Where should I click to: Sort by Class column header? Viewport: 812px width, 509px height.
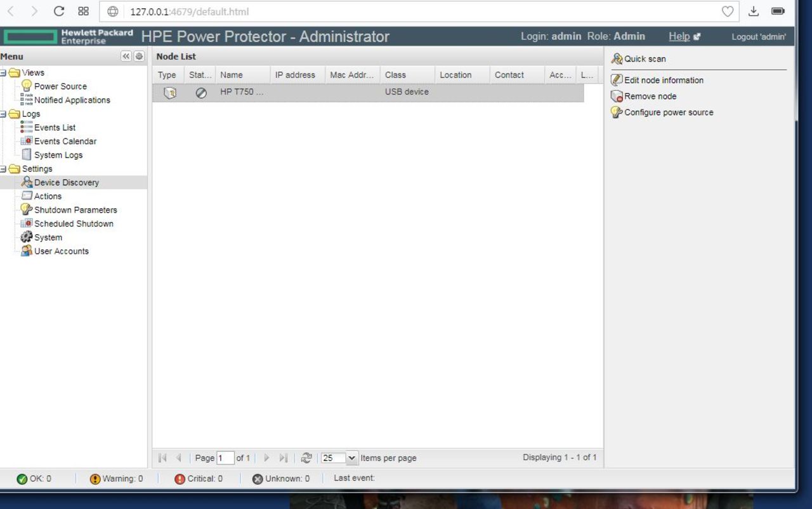click(407, 75)
